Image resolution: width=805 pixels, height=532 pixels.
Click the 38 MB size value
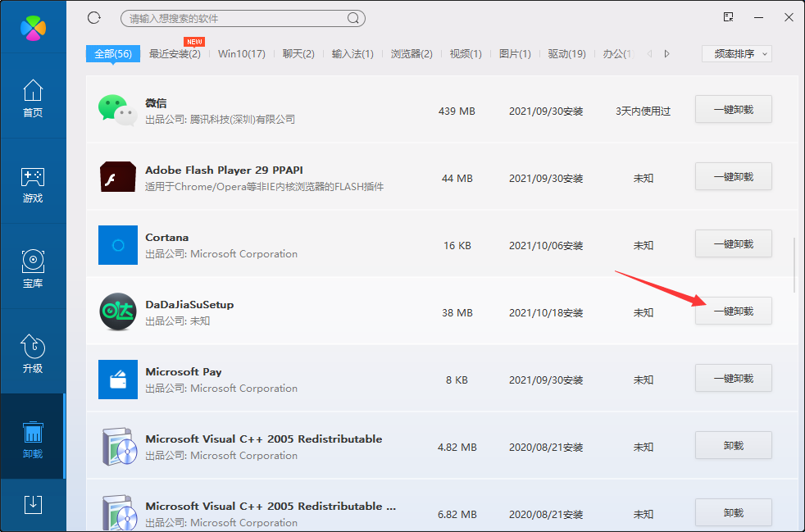click(x=457, y=313)
